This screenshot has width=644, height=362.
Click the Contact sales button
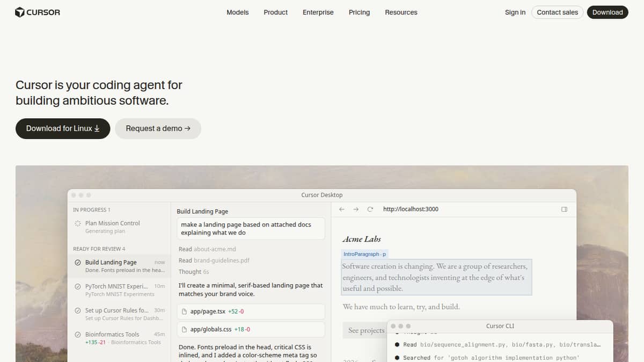click(x=558, y=12)
